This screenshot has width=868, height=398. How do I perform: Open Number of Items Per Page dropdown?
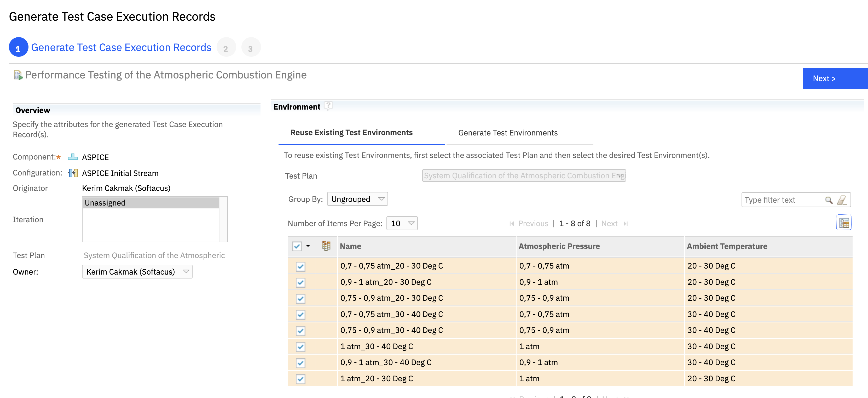point(402,223)
